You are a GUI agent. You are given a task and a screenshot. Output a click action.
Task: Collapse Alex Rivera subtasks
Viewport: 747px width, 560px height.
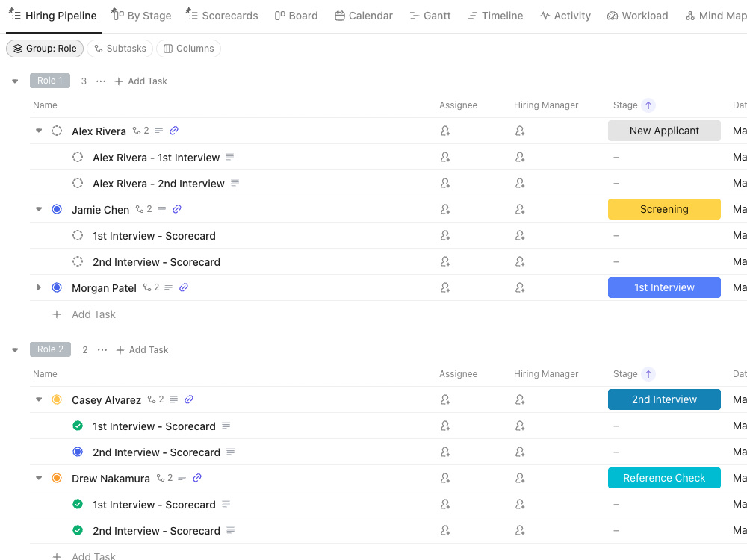(39, 131)
